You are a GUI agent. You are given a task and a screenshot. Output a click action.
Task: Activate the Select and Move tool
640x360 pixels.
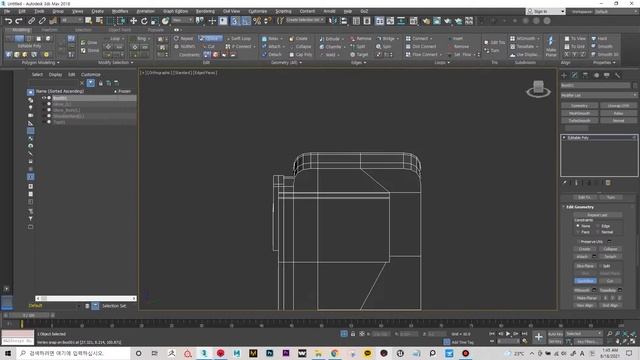(133, 21)
